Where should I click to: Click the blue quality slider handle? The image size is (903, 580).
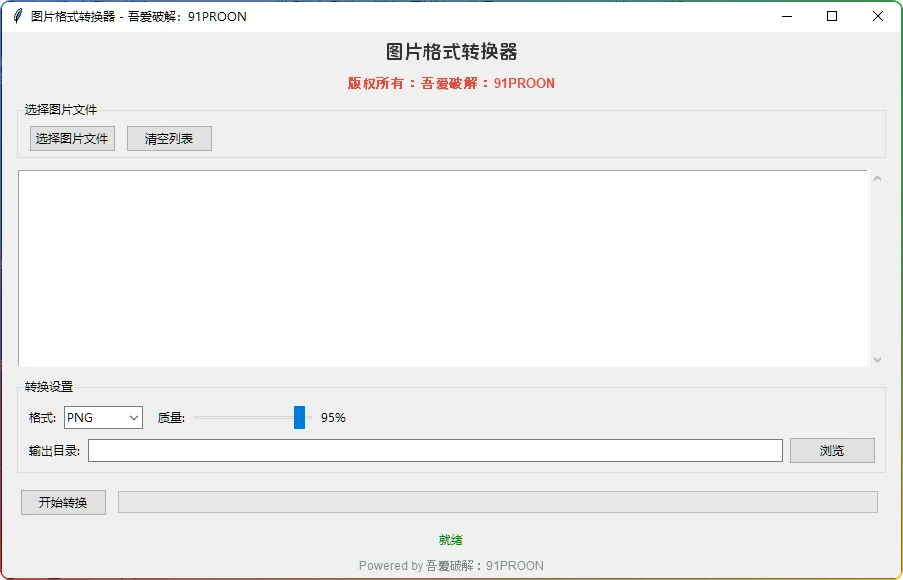point(299,418)
